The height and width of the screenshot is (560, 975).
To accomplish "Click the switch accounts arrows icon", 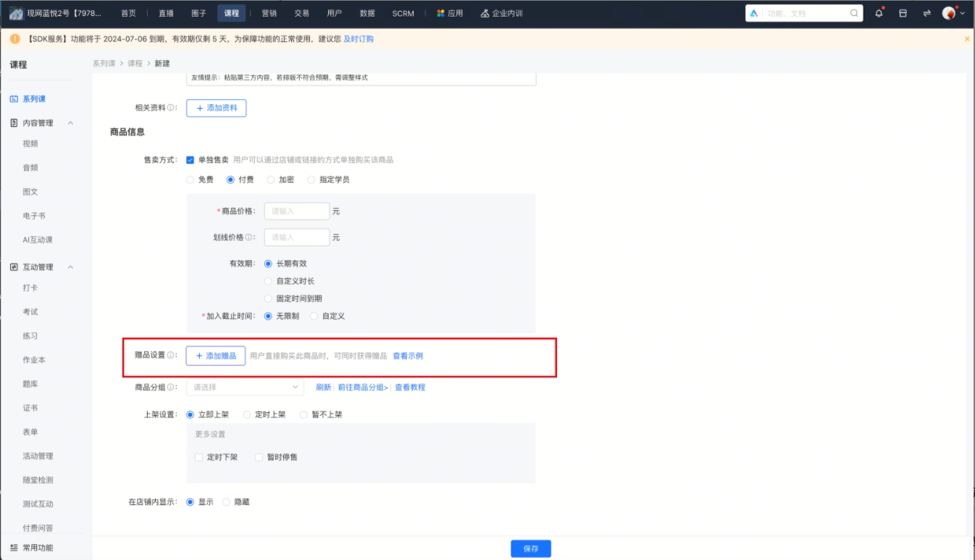I will click(x=927, y=13).
